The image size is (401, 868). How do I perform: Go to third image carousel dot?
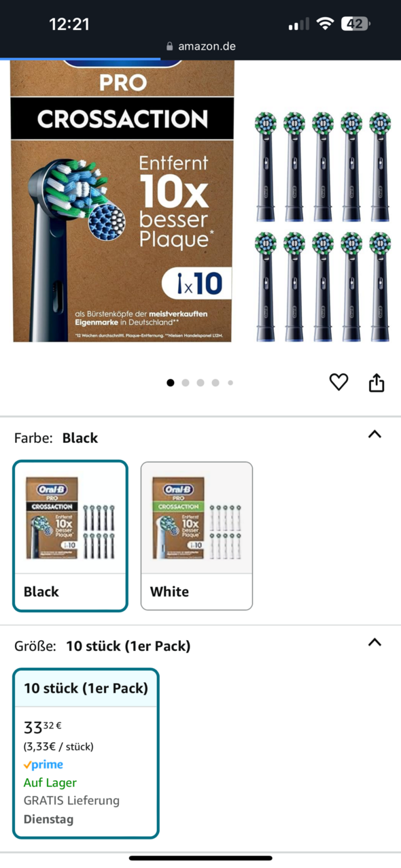pyautogui.click(x=201, y=383)
